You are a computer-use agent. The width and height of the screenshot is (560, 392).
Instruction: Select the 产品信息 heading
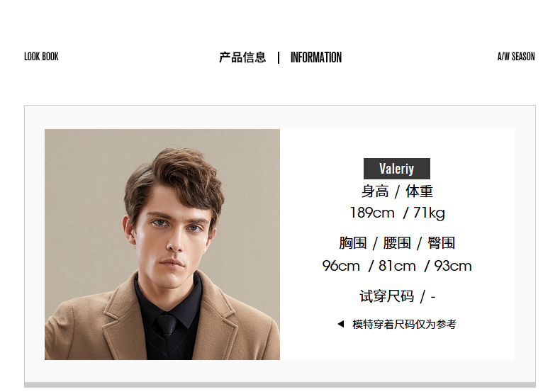(242, 57)
